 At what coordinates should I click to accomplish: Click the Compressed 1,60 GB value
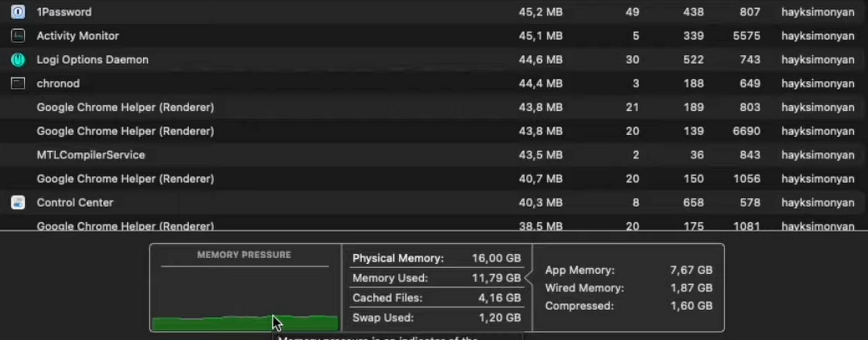[x=691, y=306]
